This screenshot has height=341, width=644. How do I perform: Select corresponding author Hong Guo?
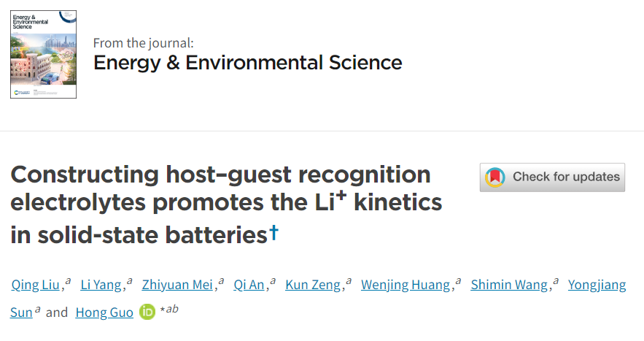pos(104,313)
